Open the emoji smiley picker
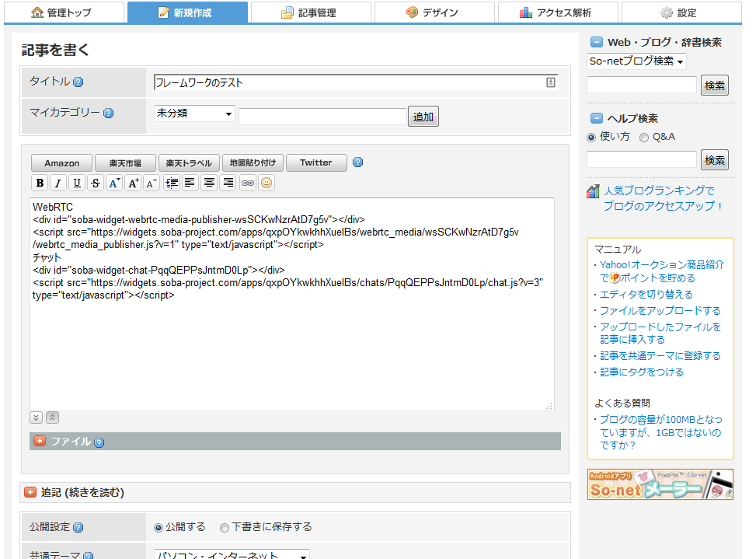This screenshot has width=756, height=559. (267, 183)
